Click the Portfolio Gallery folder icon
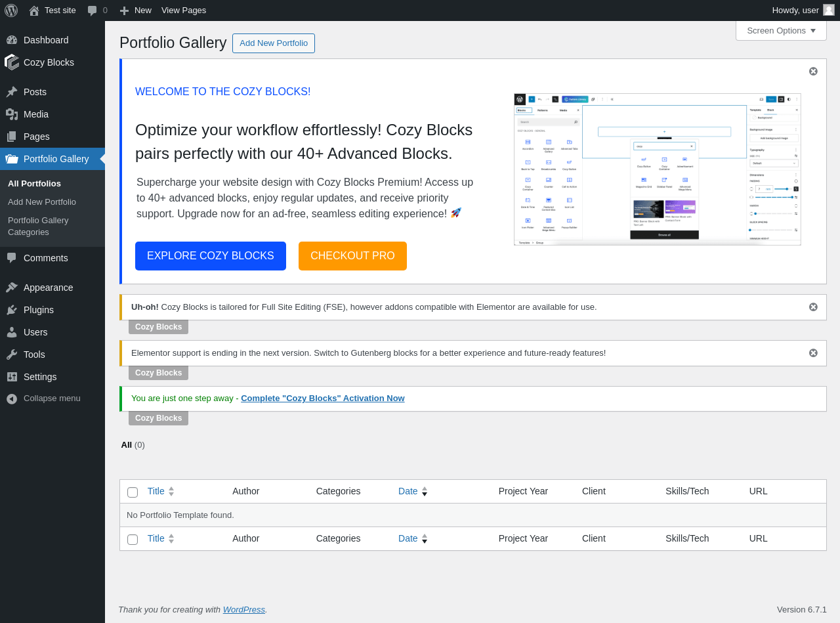The height and width of the screenshot is (623, 840). 12,159
